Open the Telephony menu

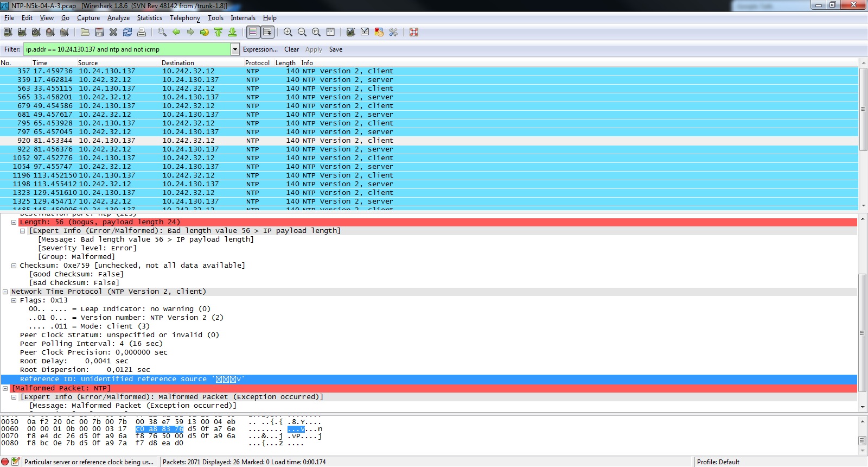(185, 18)
